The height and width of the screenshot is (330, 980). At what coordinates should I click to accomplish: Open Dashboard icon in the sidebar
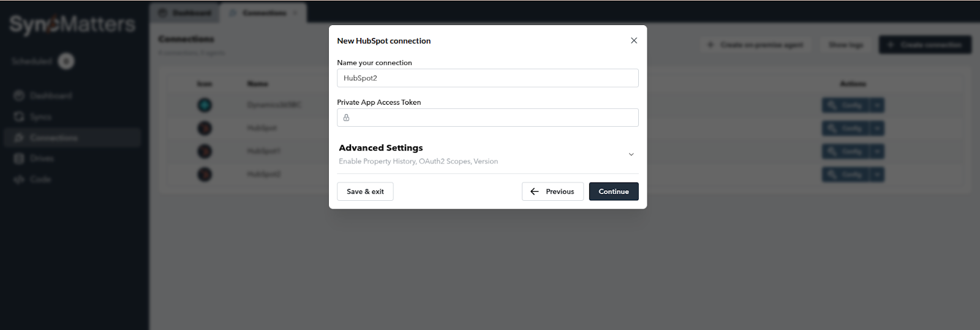pyautogui.click(x=19, y=96)
